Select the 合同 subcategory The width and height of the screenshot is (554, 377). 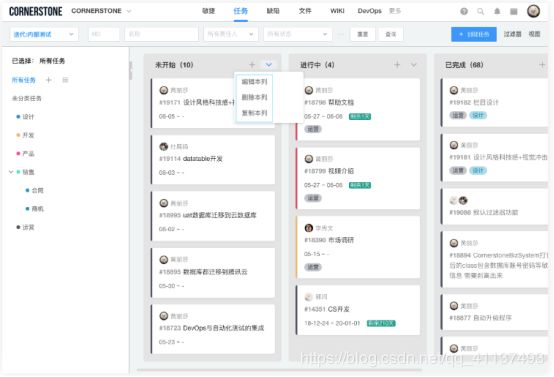(x=37, y=190)
